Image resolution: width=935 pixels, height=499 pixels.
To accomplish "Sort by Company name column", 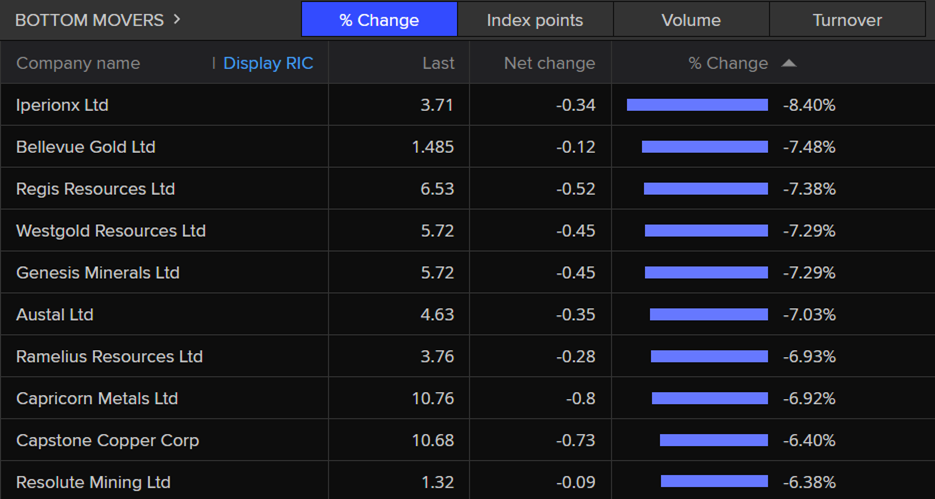I will pyautogui.click(x=78, y=63).
